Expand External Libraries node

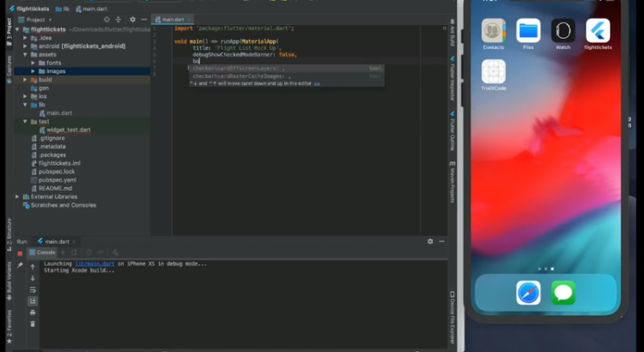tap(18, 197)
